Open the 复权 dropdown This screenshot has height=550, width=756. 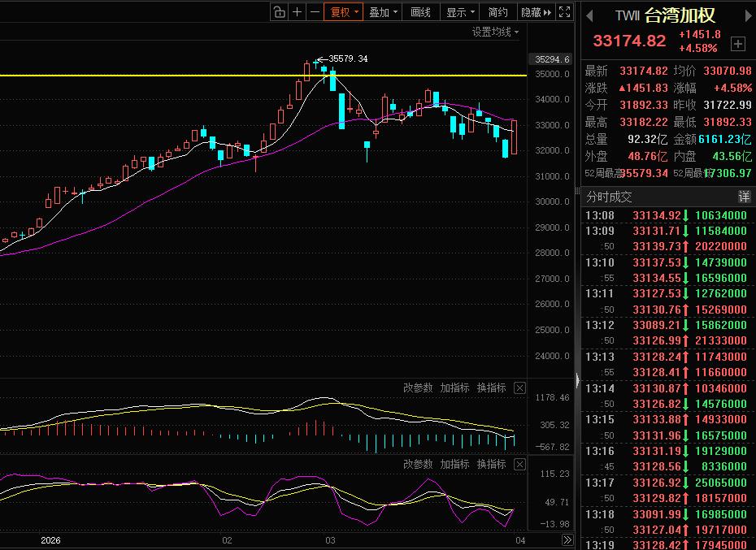coord(344,12)
